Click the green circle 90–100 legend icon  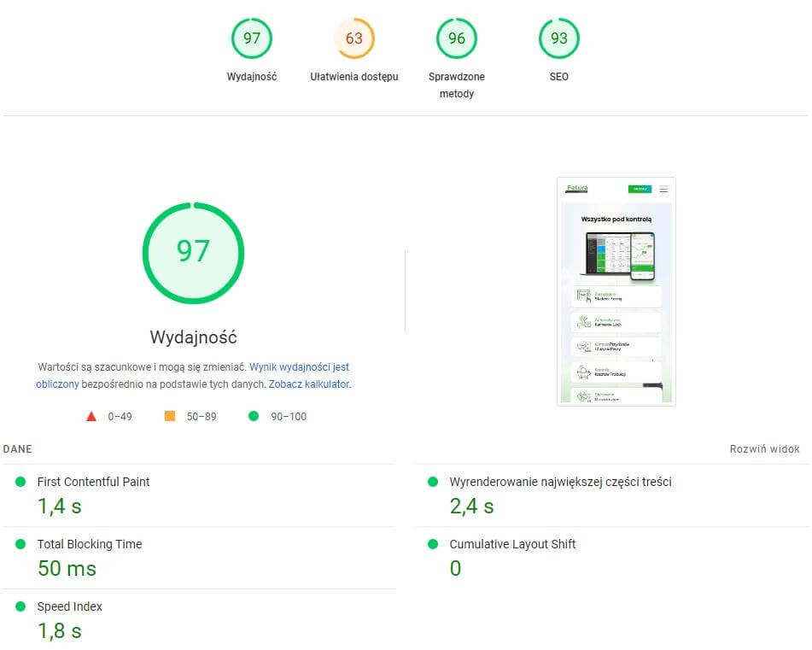coord(253,417)
